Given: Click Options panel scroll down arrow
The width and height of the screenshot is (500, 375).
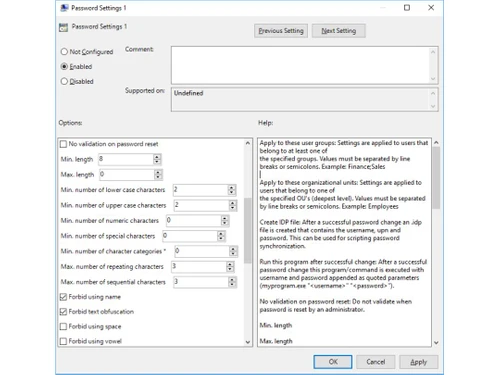Looking at the screenshot, I should pos(248,342).
